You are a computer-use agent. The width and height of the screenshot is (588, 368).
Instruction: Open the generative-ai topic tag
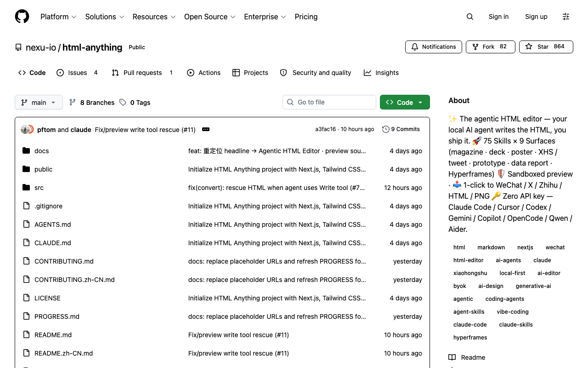coord(533,286)
